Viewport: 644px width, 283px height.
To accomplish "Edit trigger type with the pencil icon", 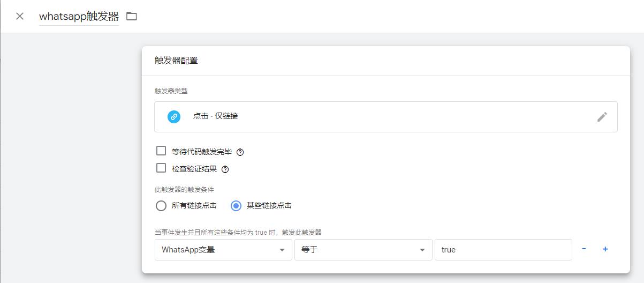I will 602,117.
